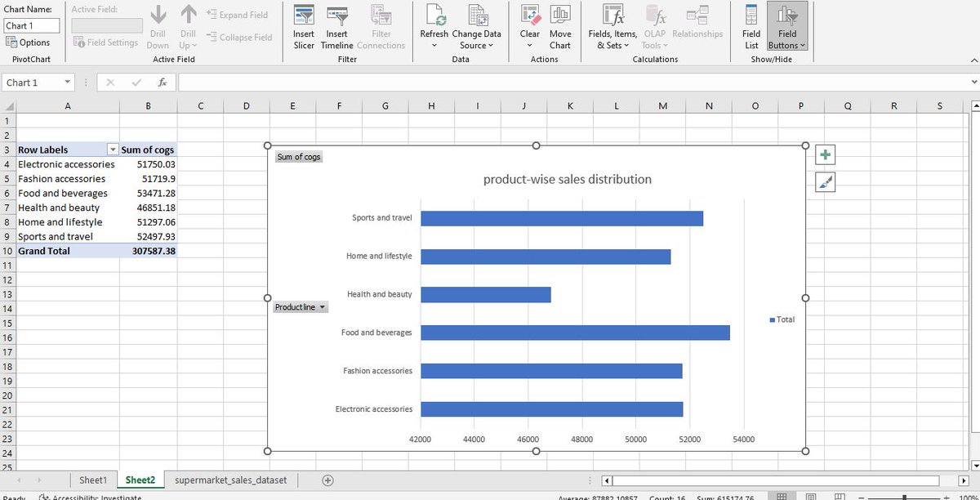Click the zoom slider handle
The width and height of the screenshot is (980, 500).
point(904,497)
